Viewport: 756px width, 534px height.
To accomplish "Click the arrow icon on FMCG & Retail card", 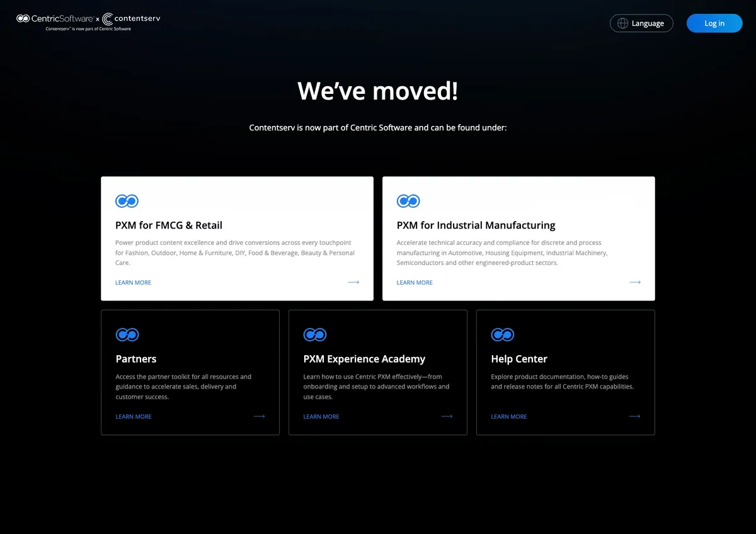I will coord(353,282).
